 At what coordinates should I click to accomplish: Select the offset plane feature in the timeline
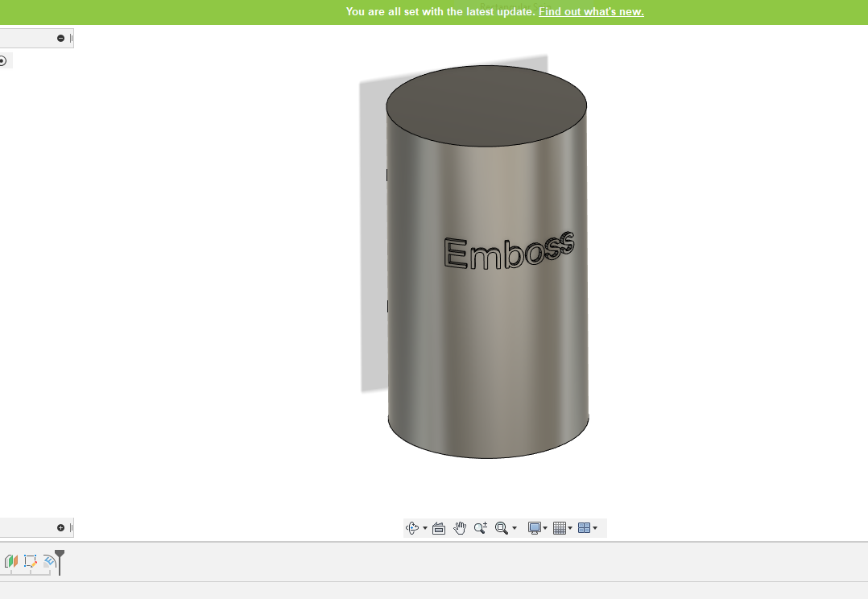click(x=11, y=561)
